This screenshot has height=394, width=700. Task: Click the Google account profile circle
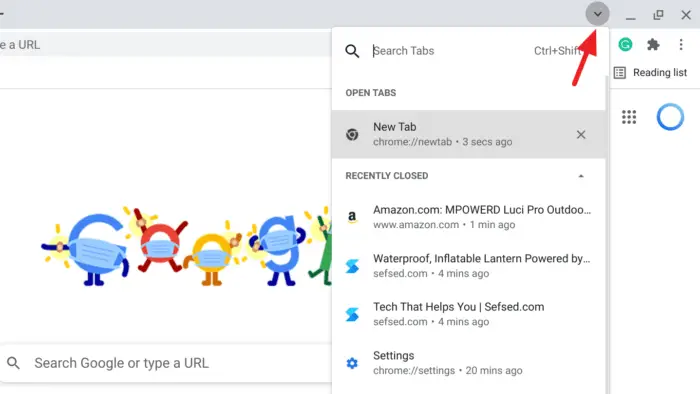click(670, 117)
